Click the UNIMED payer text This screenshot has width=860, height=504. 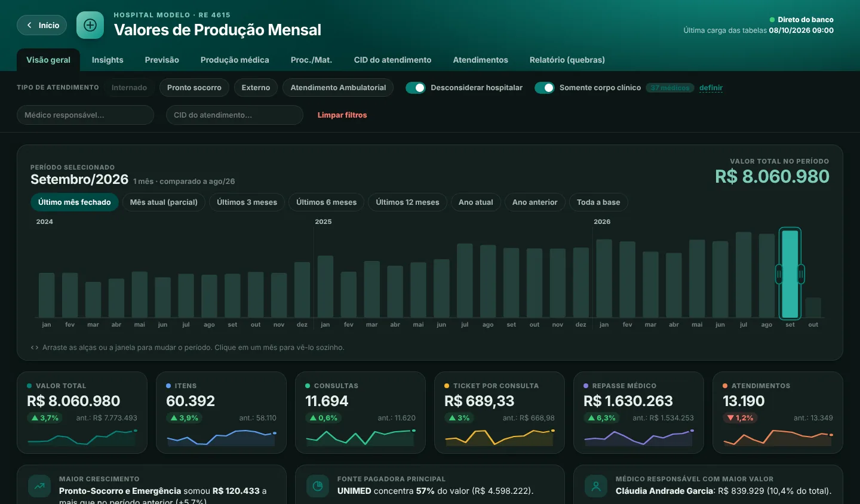[x=354, y=491]
